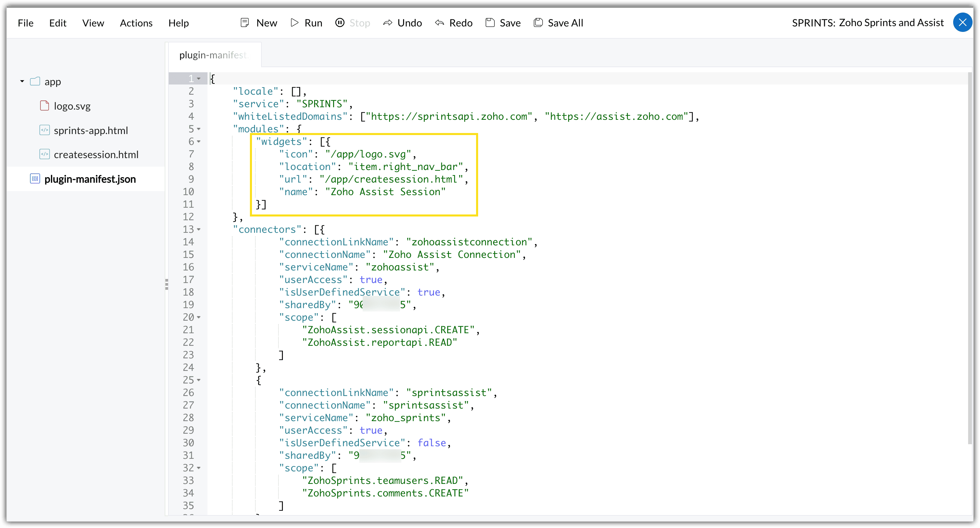980x528 pixels.
Task: Click the sidebar splitter handle
Action: pos(167,284)
